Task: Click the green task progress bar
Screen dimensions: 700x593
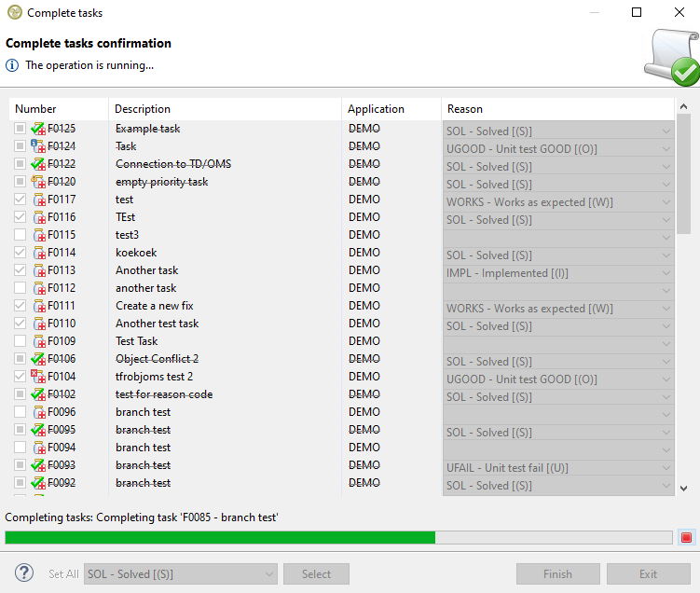Action: click(x=220, y=537)
